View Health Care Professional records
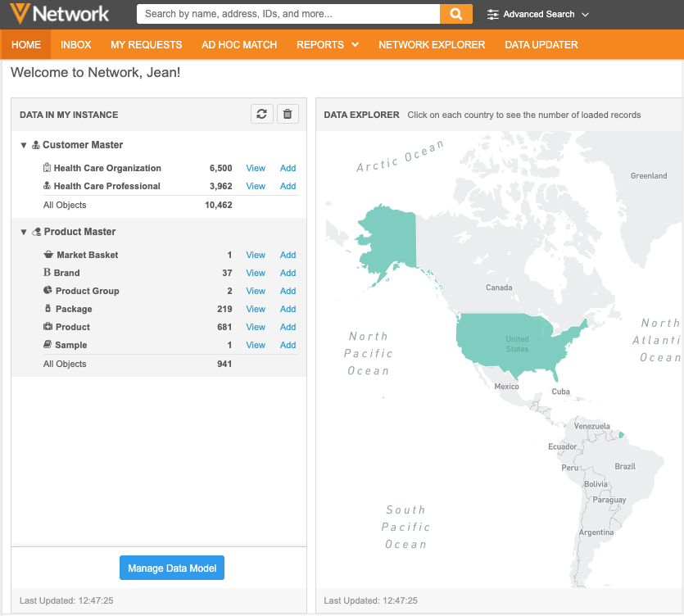Screen dimensions: 684x616 [256, 186]
